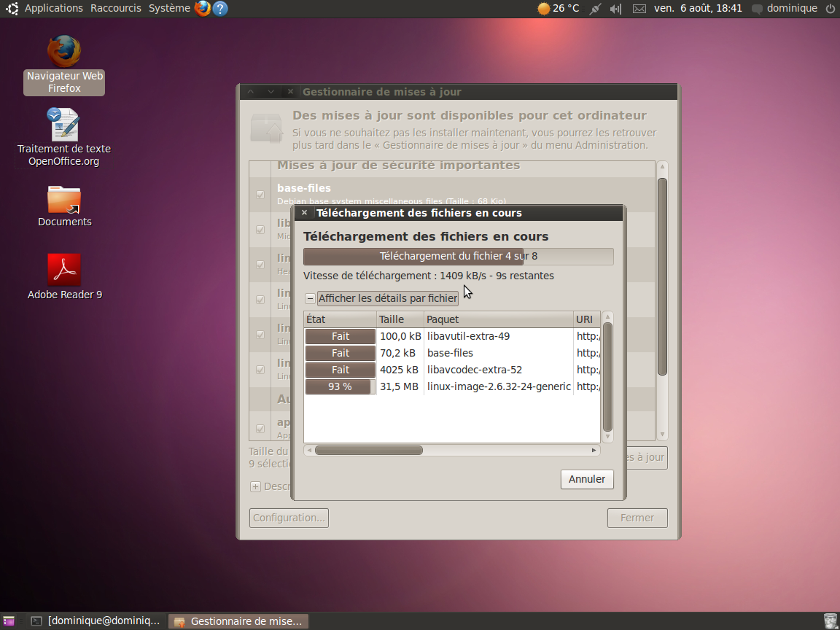
Task: Toggle the third update checkbox in the list
Action: pyautogui.click(x=260, y=265)
